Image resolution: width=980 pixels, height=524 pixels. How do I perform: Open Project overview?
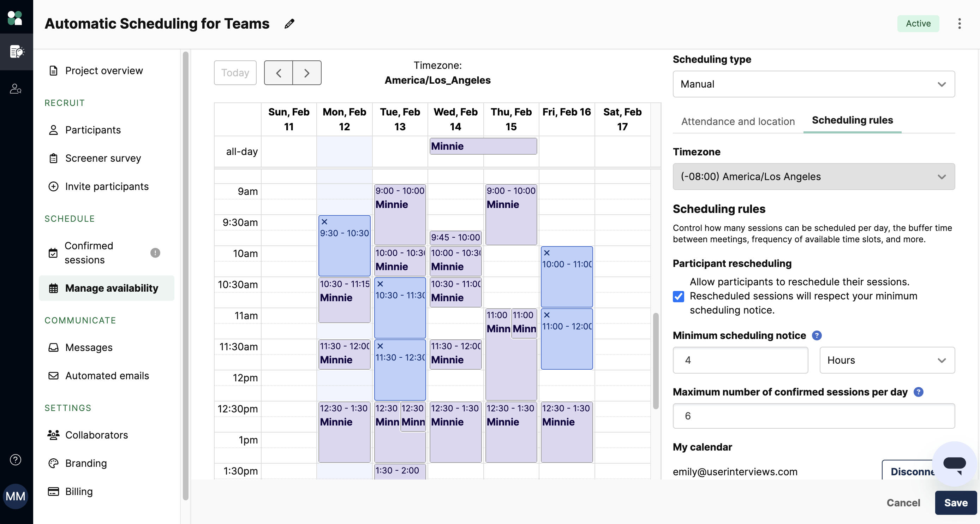point(104,71)
